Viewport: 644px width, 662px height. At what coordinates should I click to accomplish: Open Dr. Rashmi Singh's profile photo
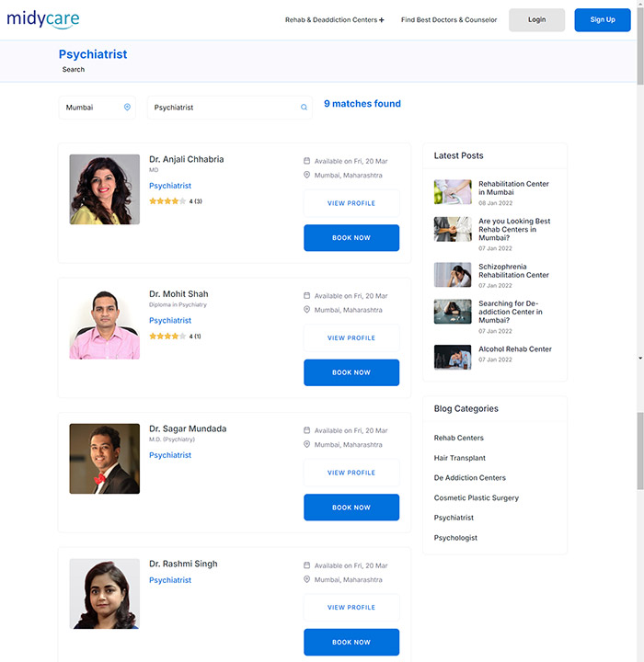tap(105, 594)
